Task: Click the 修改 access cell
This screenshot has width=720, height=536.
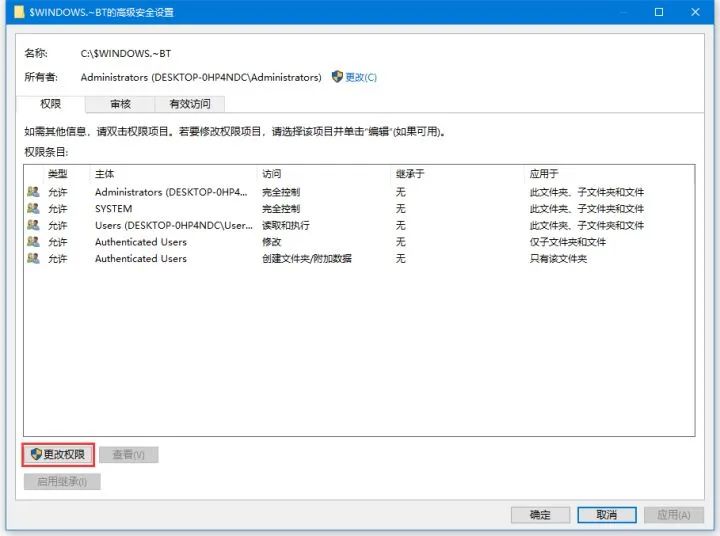Action: [271, 242]
